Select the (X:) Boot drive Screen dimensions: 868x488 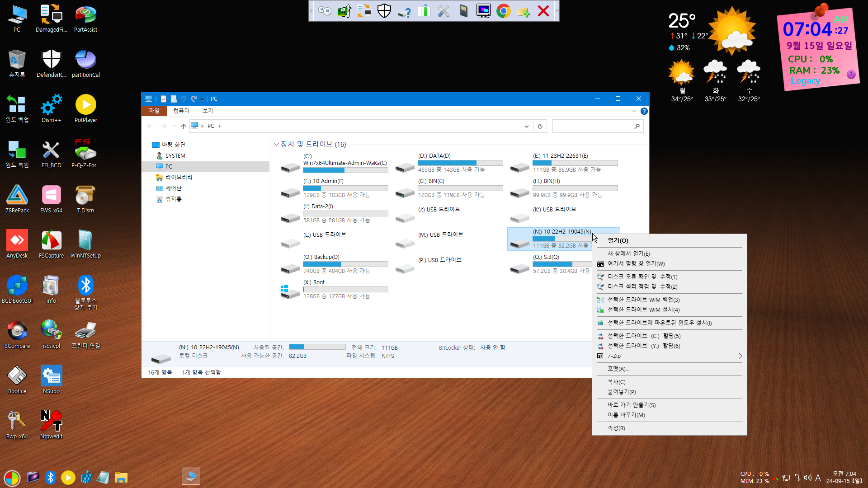tap(335, 290)
